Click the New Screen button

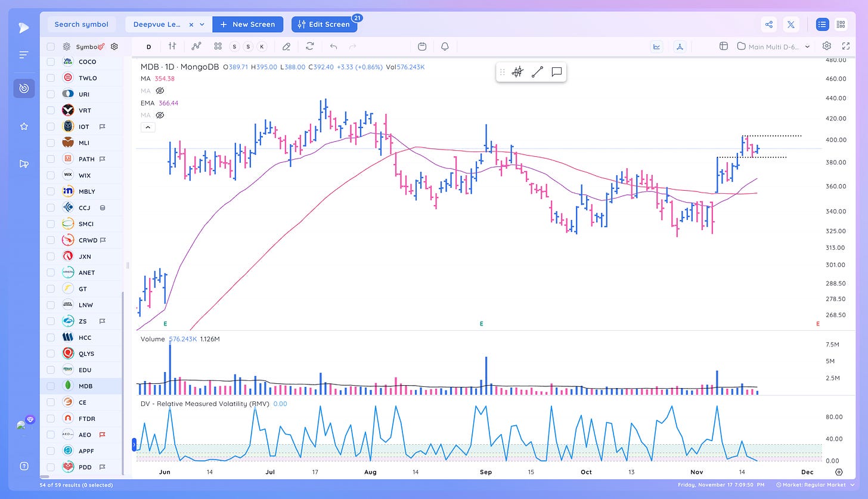point(247,24)
